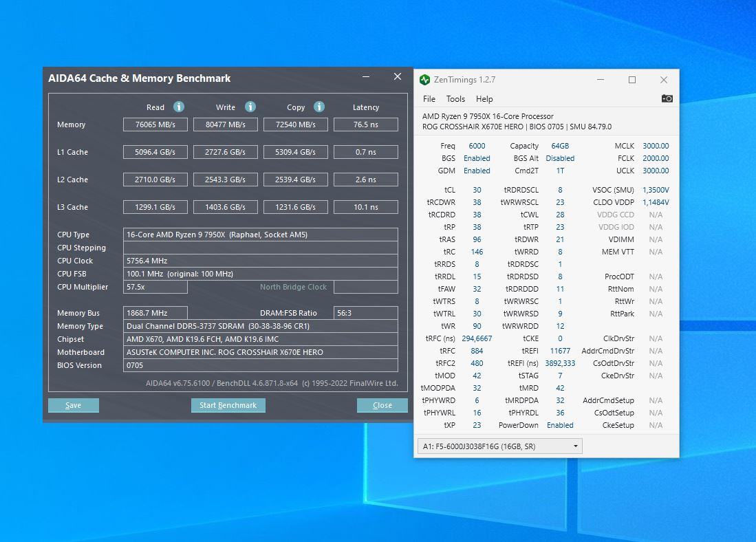Click the tREFI value 11677
Viewport: 756px width, 542px height.
click(x=560, y=351)
